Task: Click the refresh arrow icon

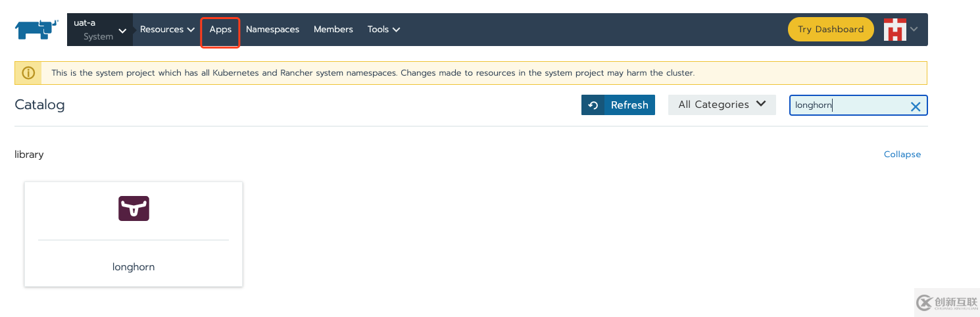Action: pyautogui.click(x=593, y=105)
